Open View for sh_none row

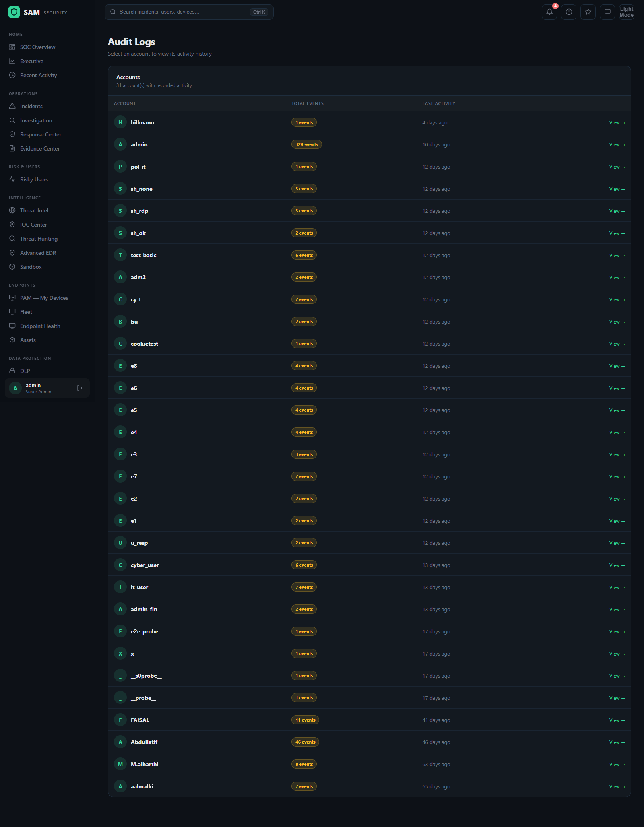[617, 189]
